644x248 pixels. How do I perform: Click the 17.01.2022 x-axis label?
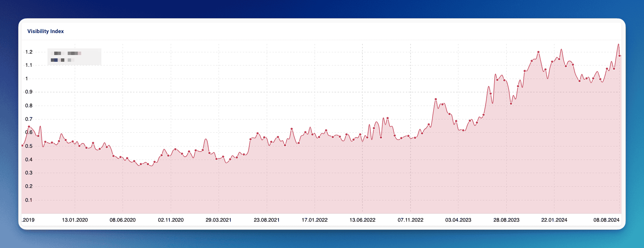coord(315,220)
